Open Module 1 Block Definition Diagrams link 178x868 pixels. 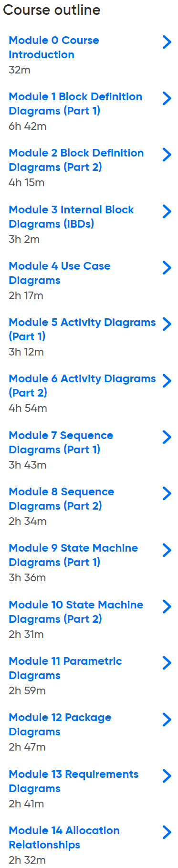click(x=75, y=104)
